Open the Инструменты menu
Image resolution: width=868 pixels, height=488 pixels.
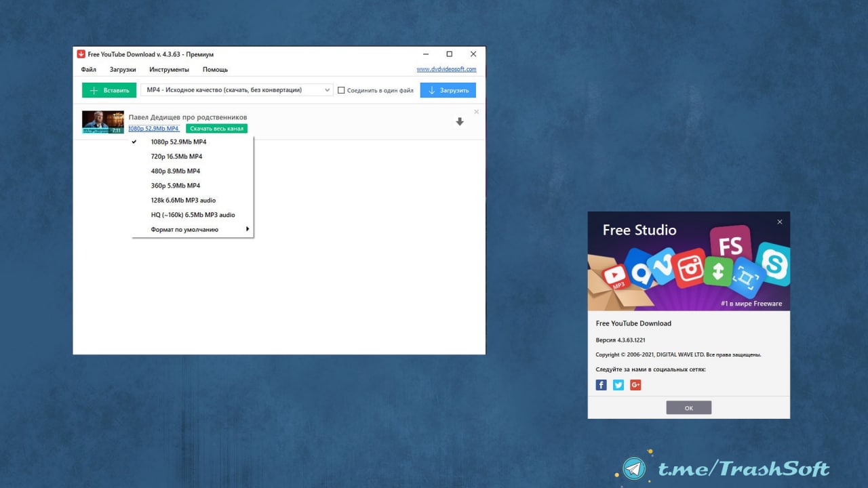(x=170, y=70)
